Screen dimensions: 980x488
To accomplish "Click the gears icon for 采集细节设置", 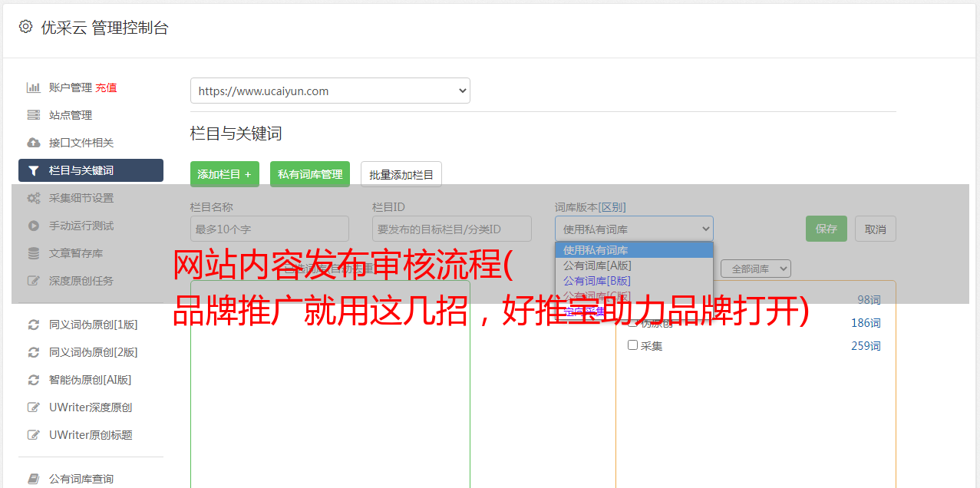I will click(34, 198).
